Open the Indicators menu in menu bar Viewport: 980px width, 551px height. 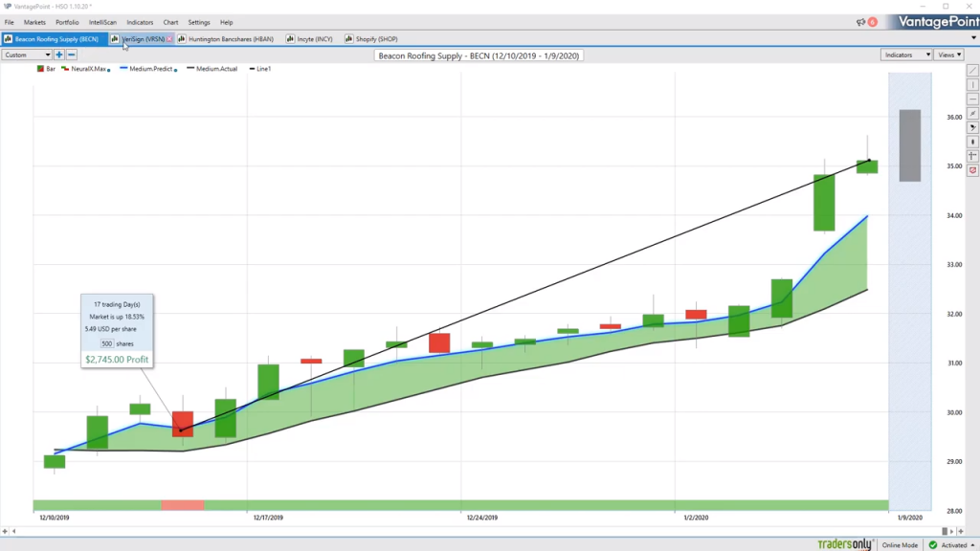point(140,23)
